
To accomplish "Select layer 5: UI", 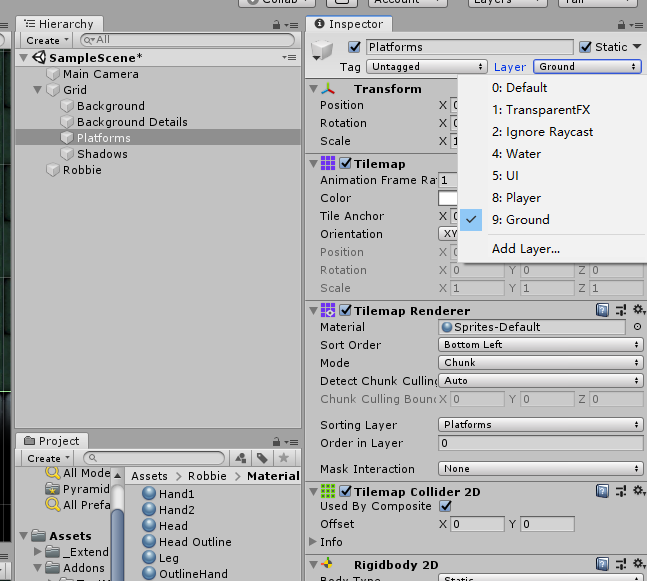I will point(552,176).
